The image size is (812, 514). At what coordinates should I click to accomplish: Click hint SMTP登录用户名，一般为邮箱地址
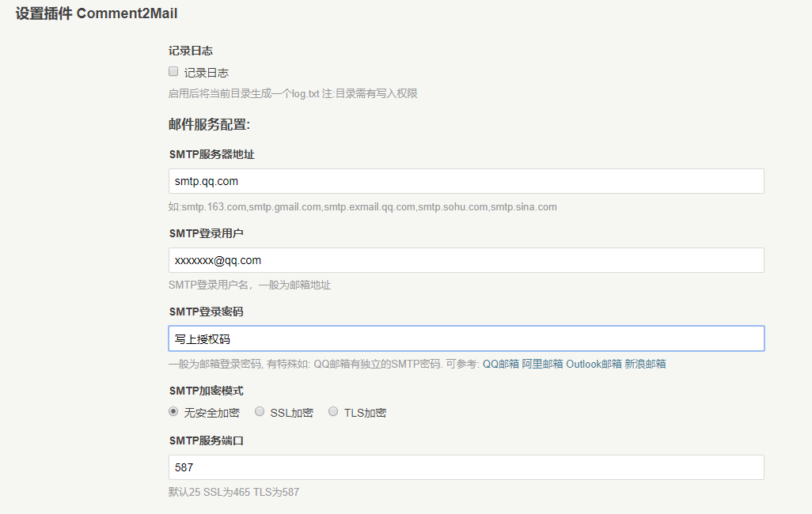tap(249, 285)
